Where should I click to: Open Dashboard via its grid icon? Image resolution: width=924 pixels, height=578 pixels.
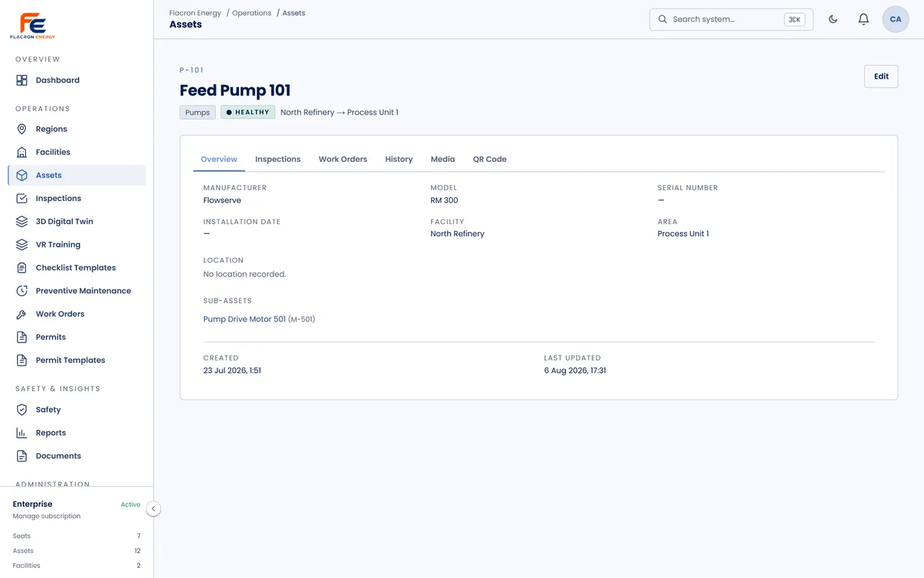(22, 80)
